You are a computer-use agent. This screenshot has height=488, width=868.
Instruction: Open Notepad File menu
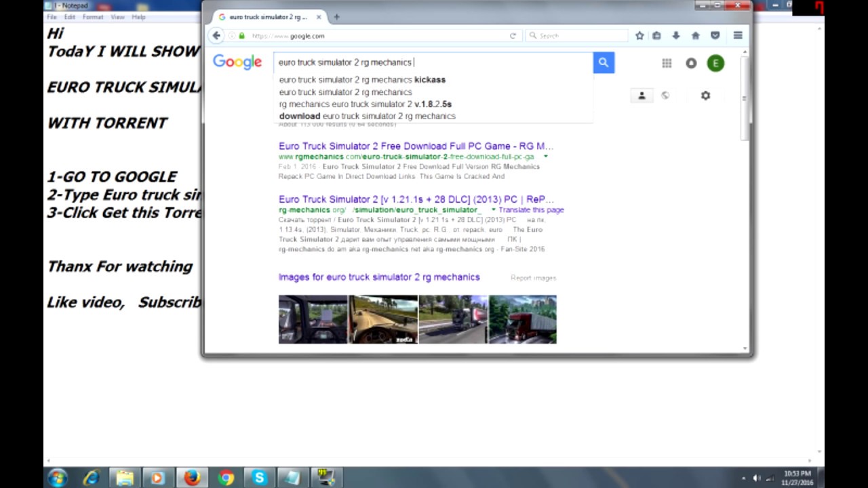click(52, 17)
